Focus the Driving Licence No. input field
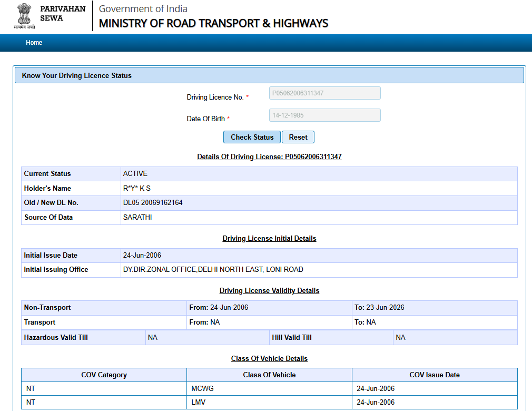The height and width of the screenshot is (411, 532). 324,93
